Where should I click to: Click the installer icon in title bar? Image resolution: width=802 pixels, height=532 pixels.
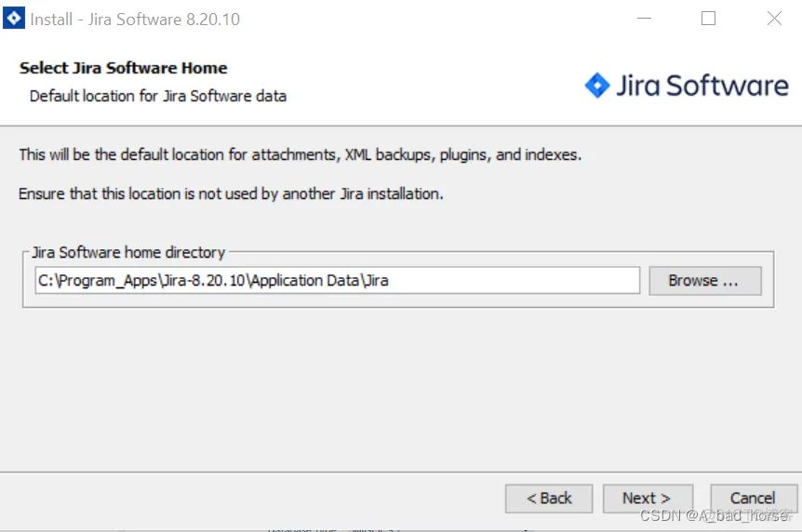[x=14, y=19]
